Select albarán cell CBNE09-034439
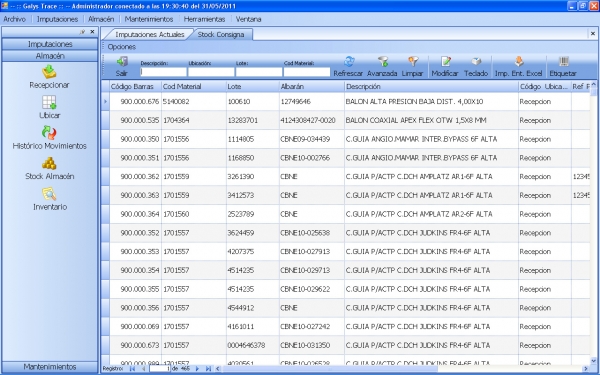This screenshot has width=600, height=375. tap(311, 139)
